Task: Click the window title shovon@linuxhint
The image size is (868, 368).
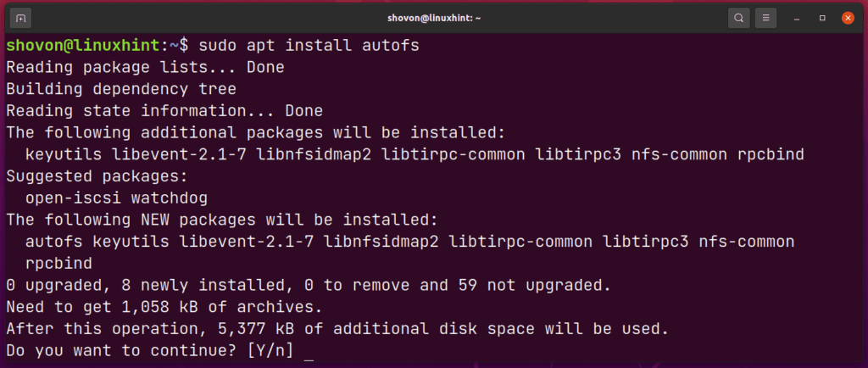Action: tap(433, 17)
